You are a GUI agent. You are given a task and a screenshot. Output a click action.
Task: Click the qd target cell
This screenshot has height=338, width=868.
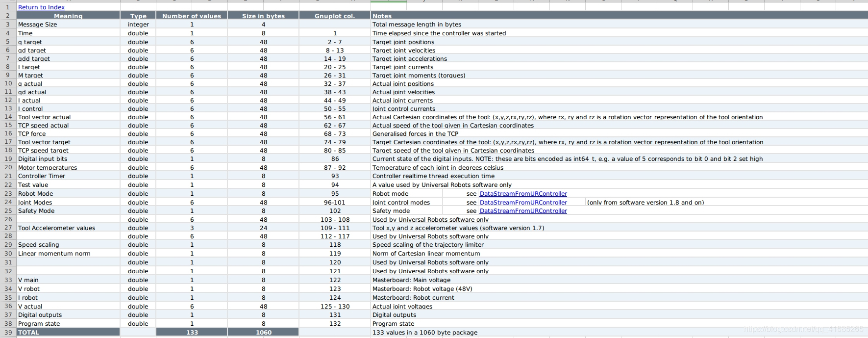[68, 51]
